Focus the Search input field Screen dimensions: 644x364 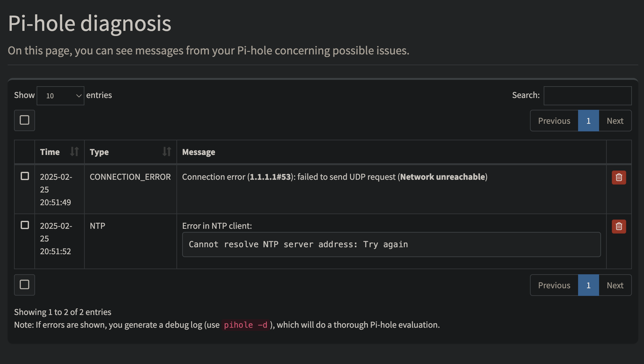[587, 95]
